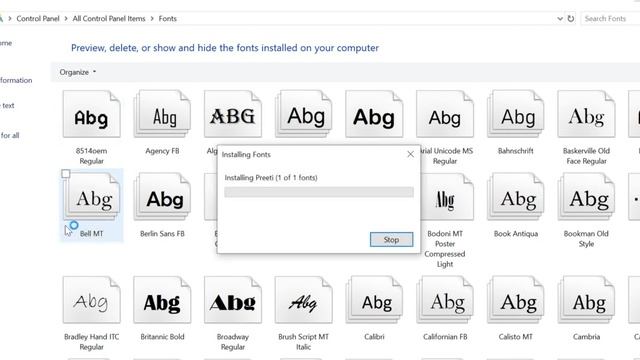The width and height of the screenshot is (640, 360).
Task: Select the Californian FB font icon
Action: [445, 300]
